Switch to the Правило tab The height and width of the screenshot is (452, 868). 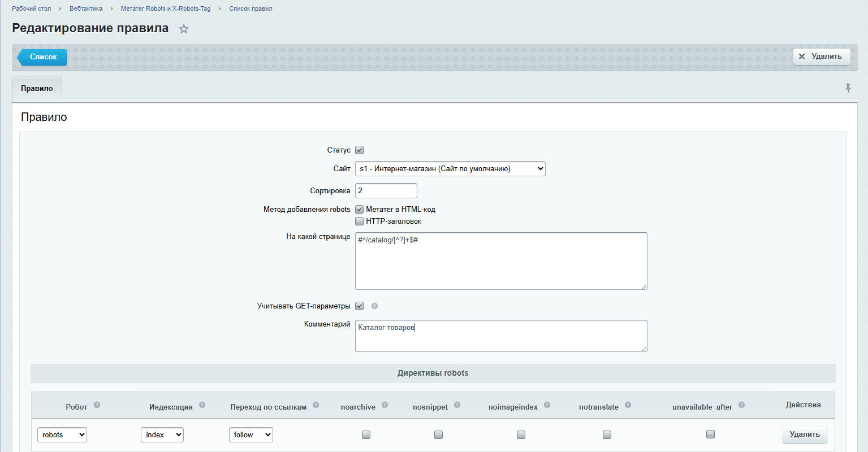[37, 88]
